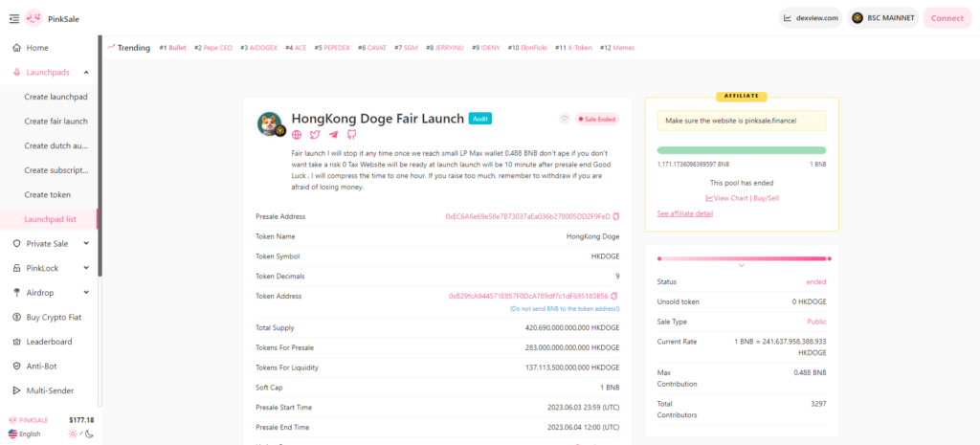This screenshot has height=445, width=980.
Task: Click the PinkLock padlock icon
Action: 17,268
